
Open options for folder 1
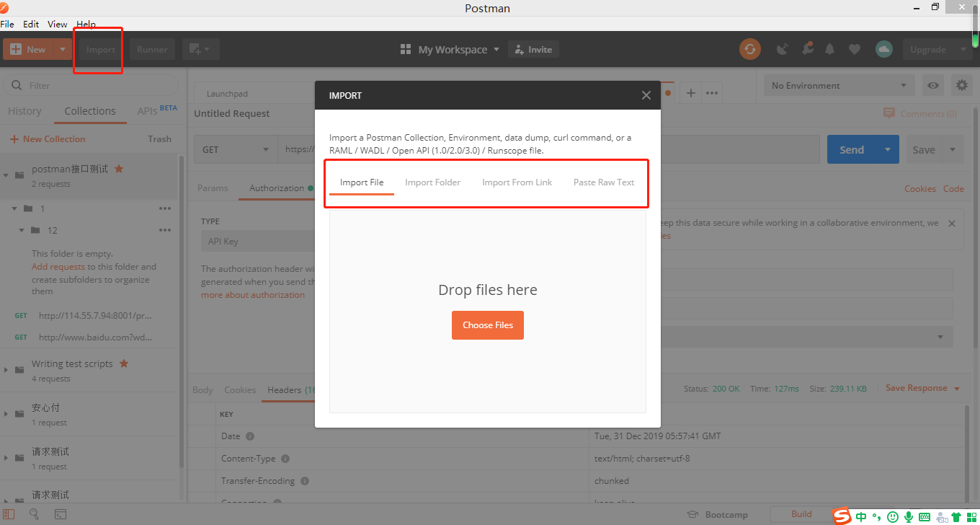point(165,208)
